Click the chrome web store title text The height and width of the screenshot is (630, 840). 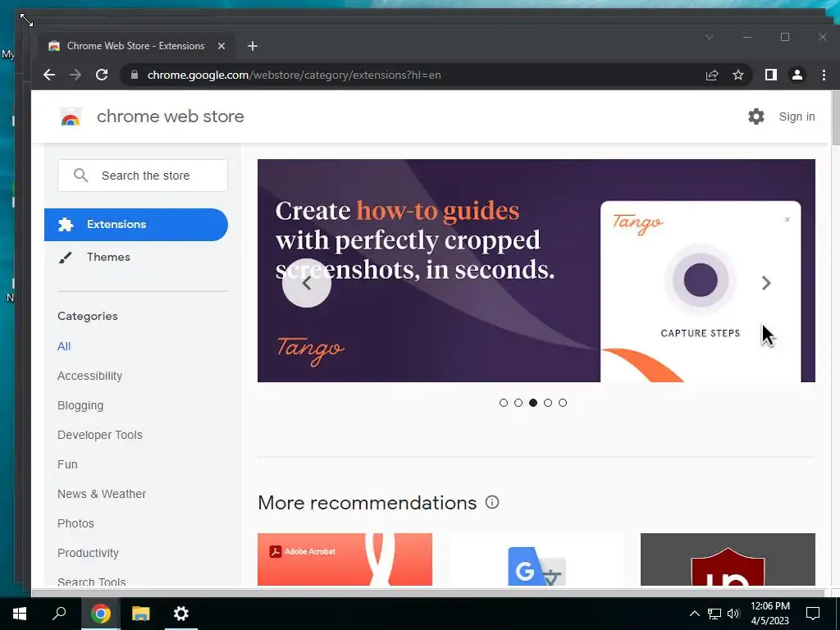click(171, 116)
